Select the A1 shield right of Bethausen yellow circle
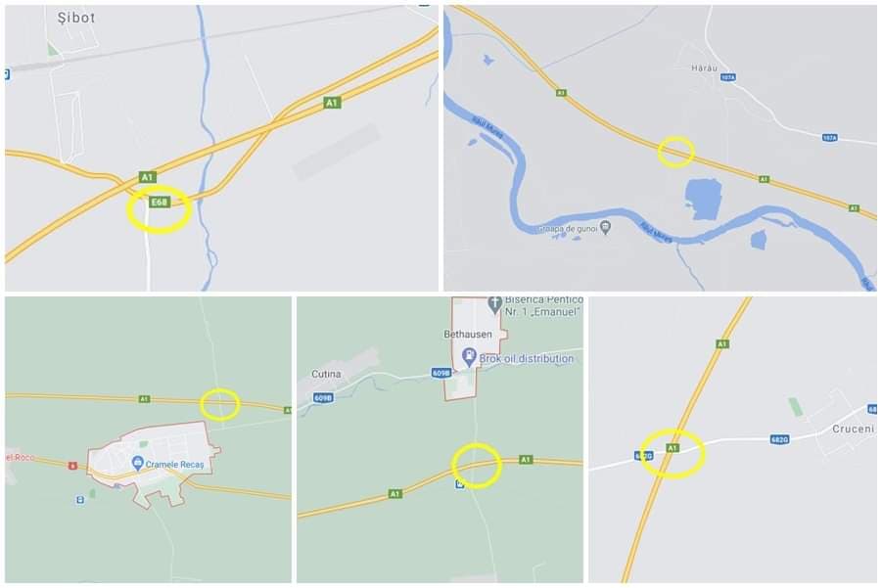Image resolution: width=882 pixels, height=588 pixels. point(526,459)
